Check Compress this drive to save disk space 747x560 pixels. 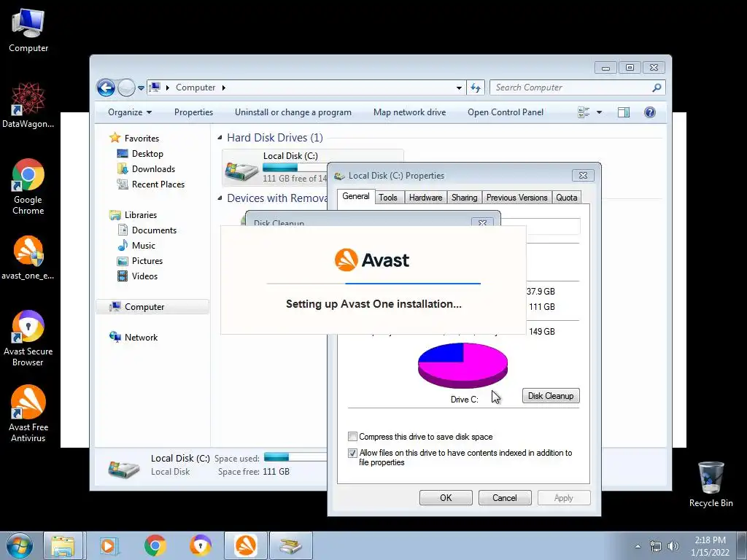coord(352,437)
